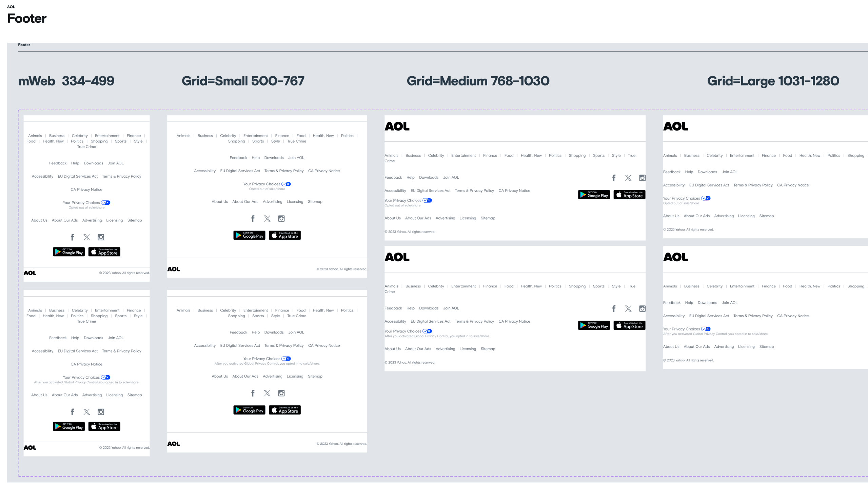Click Facebook icon in mWeb Global Privacy Control footer
Viewport: 868px width, 484px height.
point(72,412)
